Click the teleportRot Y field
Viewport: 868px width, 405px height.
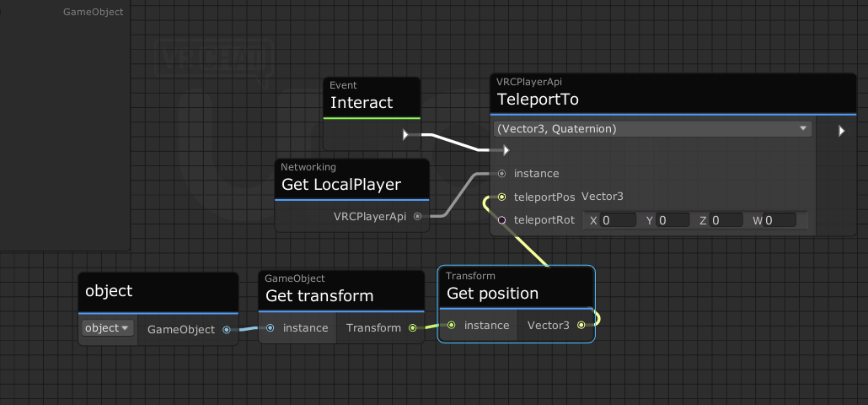[672, 220]
